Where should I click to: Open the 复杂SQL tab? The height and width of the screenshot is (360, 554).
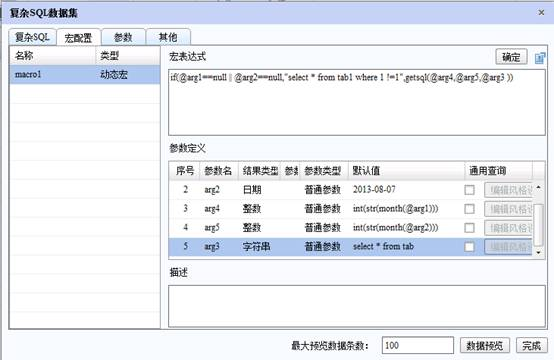coord(32,37)
